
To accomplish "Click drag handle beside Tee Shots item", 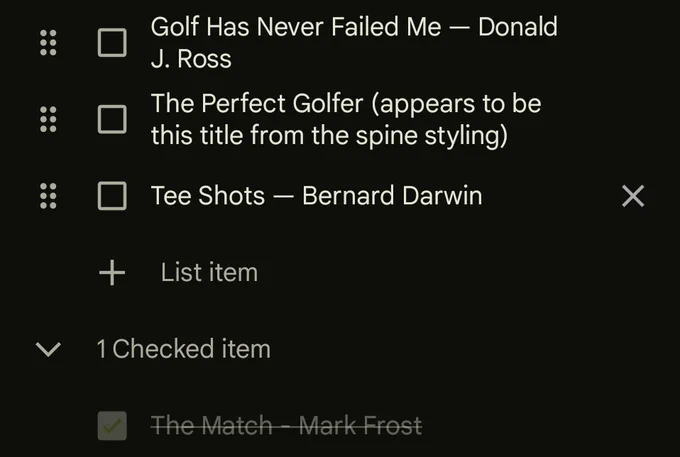I will (x=48, y=196).
